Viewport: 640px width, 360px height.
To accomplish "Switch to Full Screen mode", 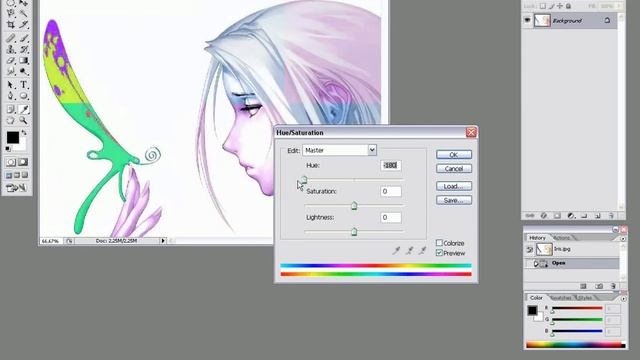I will pyautogui.click(x=25, y=175).
